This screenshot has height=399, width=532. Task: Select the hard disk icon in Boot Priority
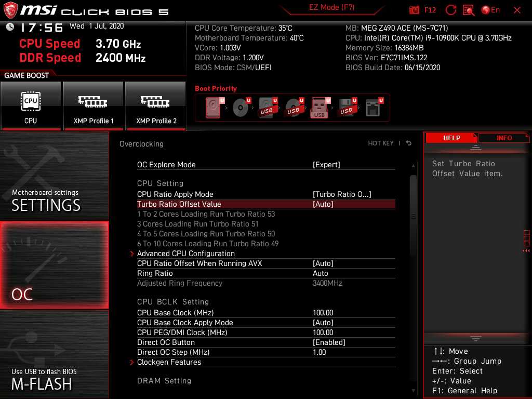(213, 108)
